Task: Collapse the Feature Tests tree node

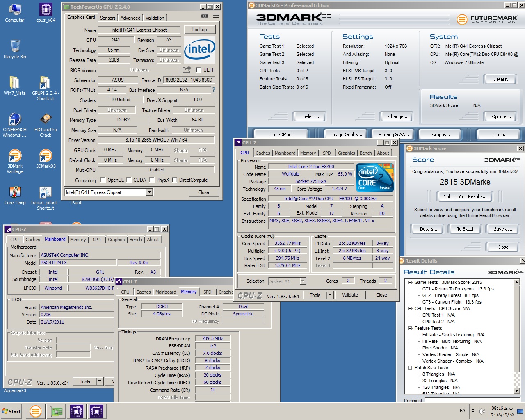Action: 410,328
